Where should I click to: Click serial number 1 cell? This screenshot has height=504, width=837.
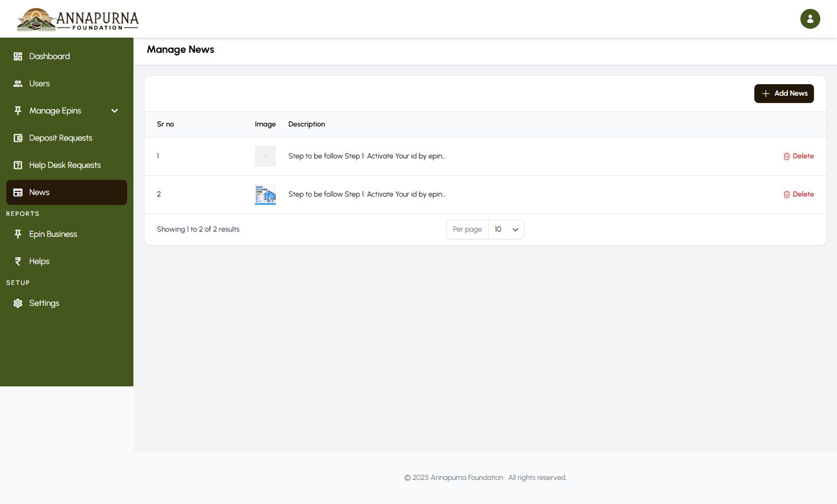[x=158, y=156]
